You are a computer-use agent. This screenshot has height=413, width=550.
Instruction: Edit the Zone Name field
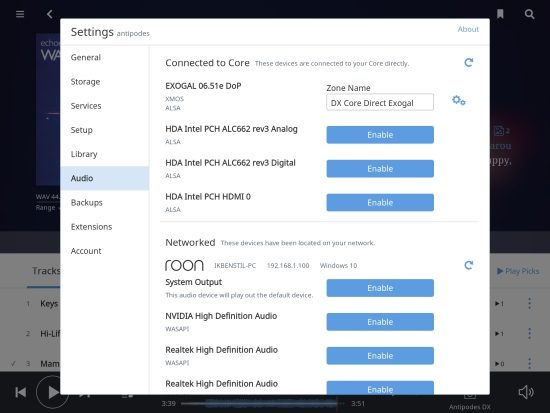(x=380, y=102)
